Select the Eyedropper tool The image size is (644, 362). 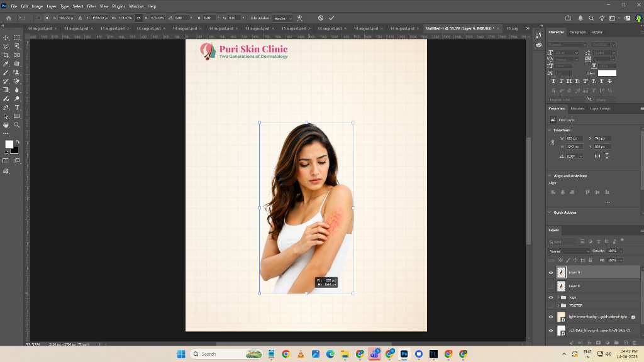point(6,64)
